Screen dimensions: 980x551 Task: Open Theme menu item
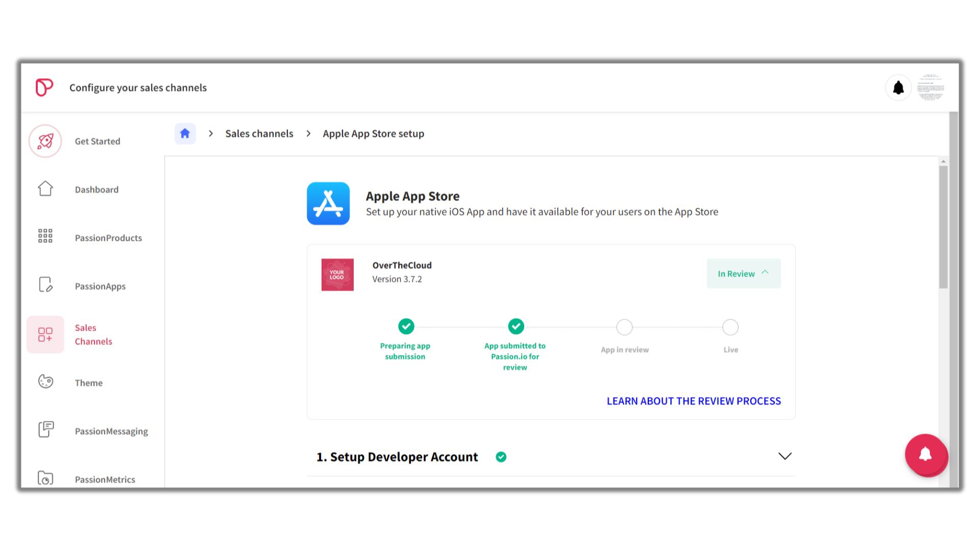click(89, 383)
